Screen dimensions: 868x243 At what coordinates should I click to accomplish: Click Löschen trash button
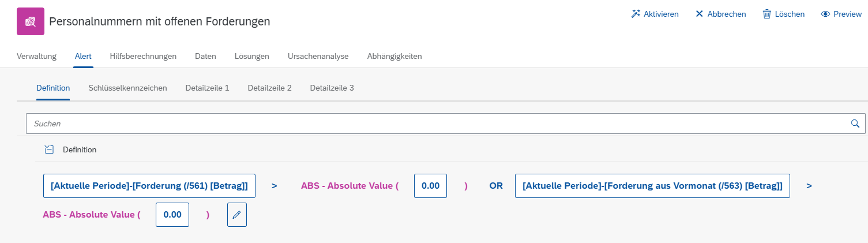click(783, 14)
